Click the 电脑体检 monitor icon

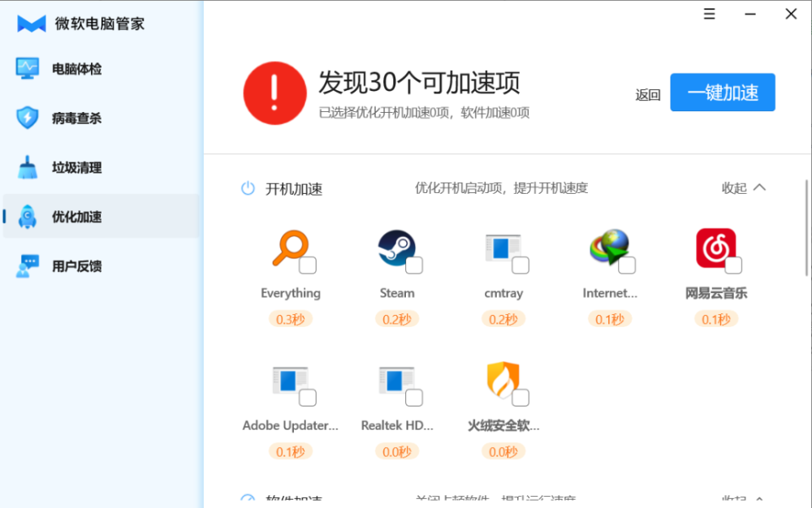click(27, 68)
